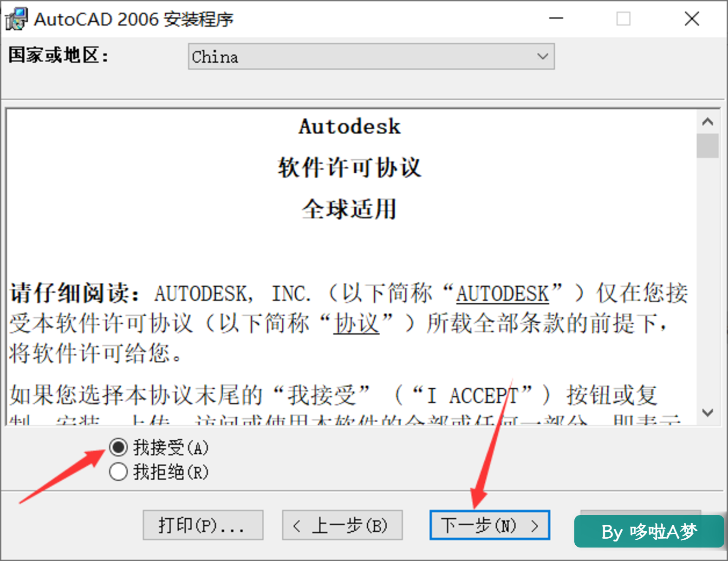This screenshot has height=561, width=728.
Task: Click the license scrollbar down arrow
Action: click(708, 412)
